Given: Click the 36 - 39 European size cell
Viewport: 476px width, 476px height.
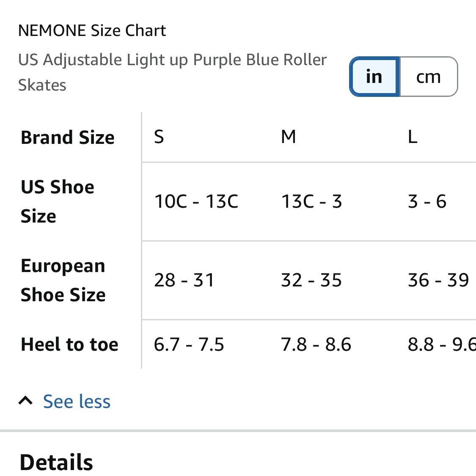Looking at the screenshot, I should 438,280.
